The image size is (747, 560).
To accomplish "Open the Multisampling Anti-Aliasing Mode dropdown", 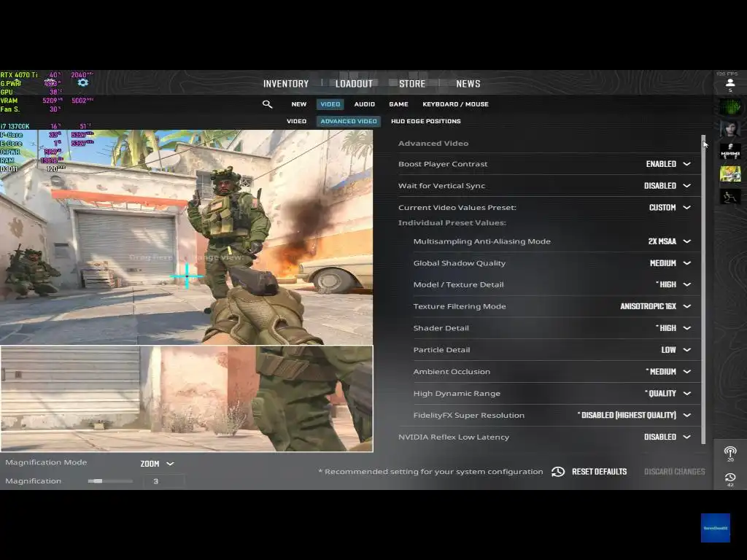I will click(x=669, y=241).
